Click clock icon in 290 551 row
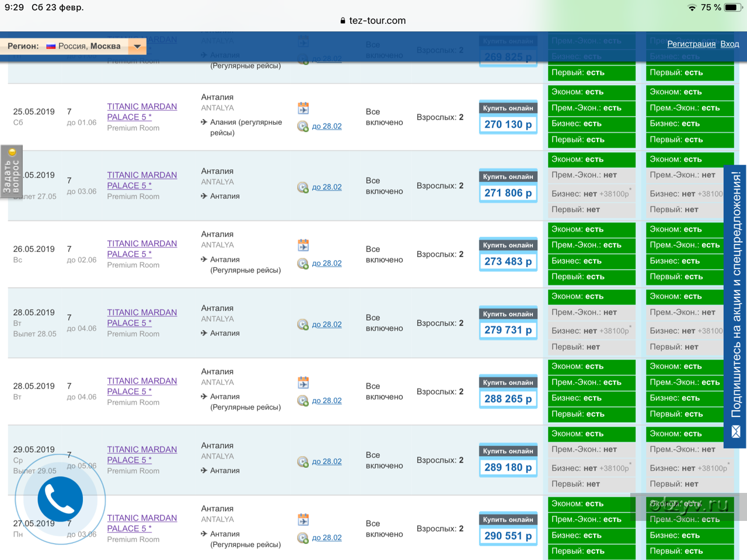The image size is (747, 560). (x=303, y=538)
